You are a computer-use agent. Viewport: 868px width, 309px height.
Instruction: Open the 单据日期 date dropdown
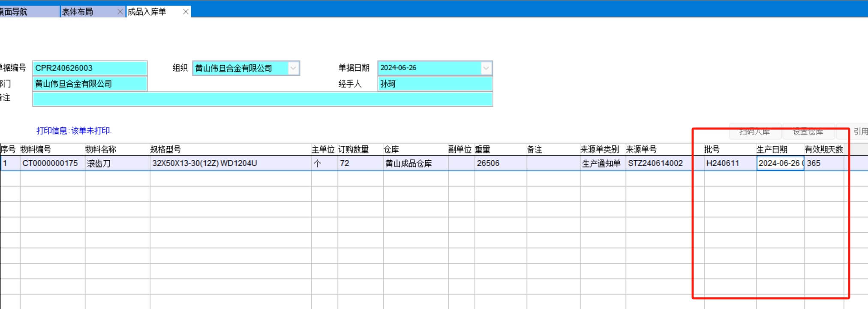click(x=486, y=68)
